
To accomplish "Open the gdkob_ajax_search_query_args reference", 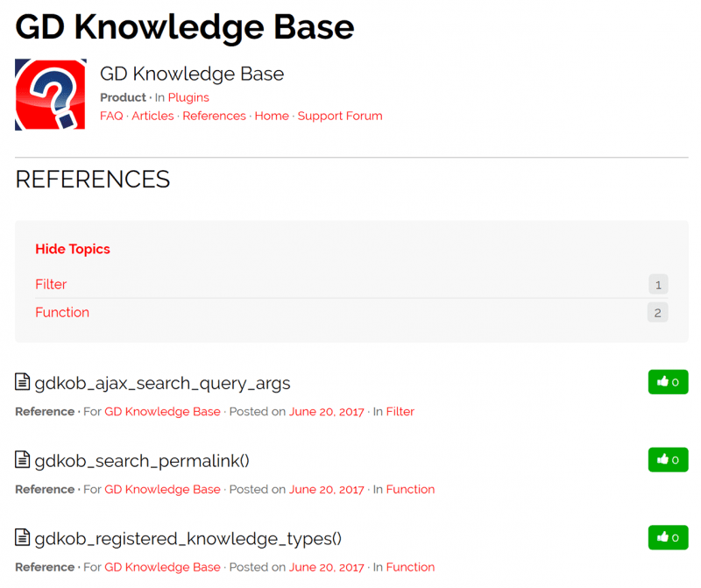I will tap(162, 384).
